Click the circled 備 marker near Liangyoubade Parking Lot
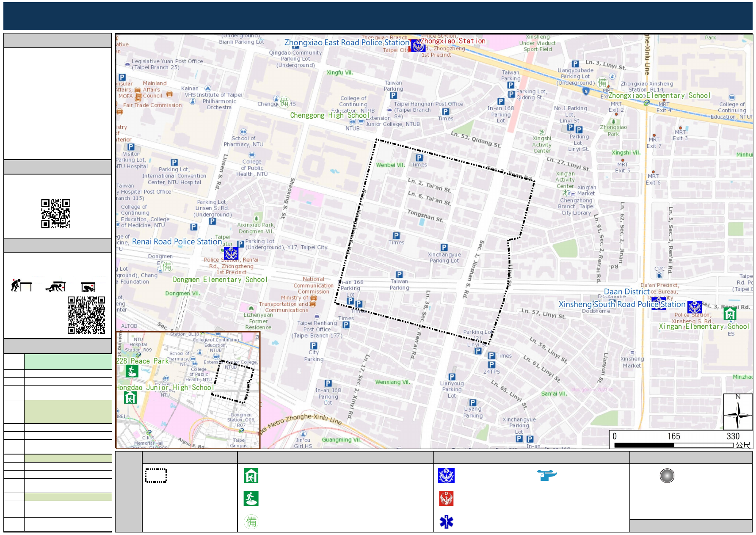 pyautogui.click(x=603, y=83)
